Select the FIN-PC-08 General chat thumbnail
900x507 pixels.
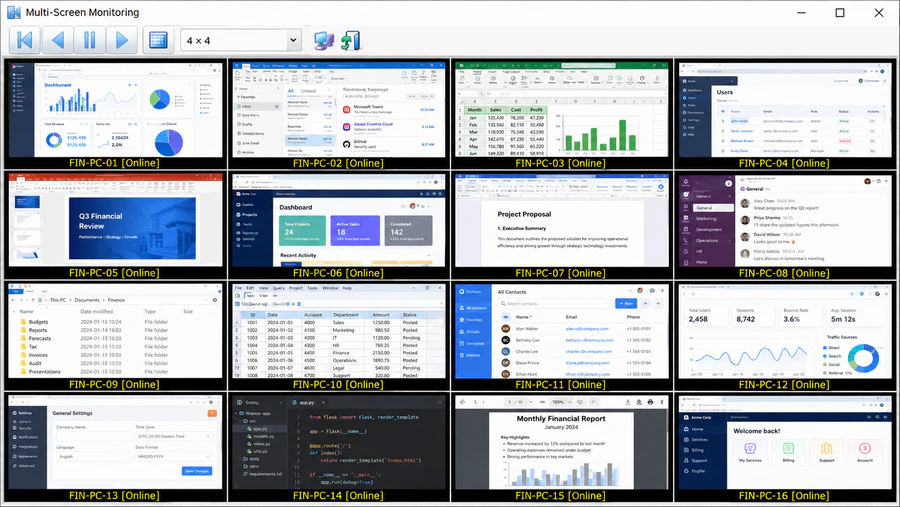[785, 220]
